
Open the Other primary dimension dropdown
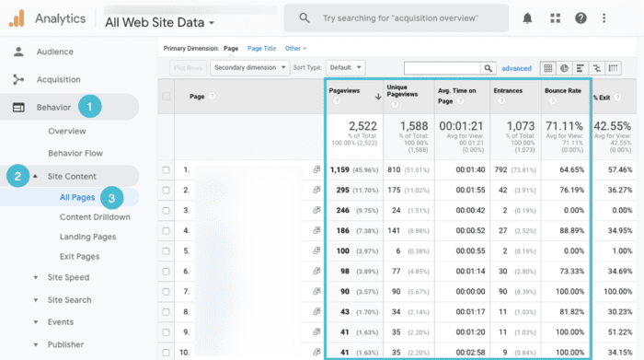[x=295, y=49]
